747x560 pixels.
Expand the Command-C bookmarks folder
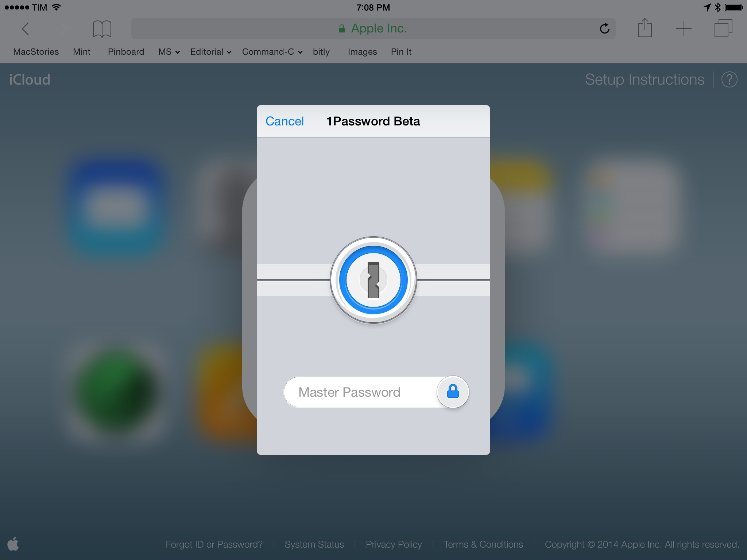[x=272, y=52]
